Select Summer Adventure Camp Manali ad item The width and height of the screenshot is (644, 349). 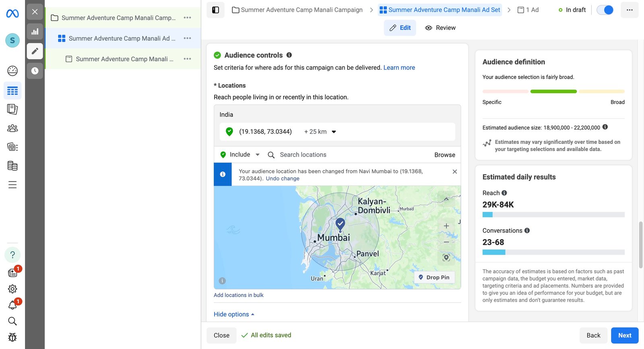pyautogui.click(x=124, y=59)
